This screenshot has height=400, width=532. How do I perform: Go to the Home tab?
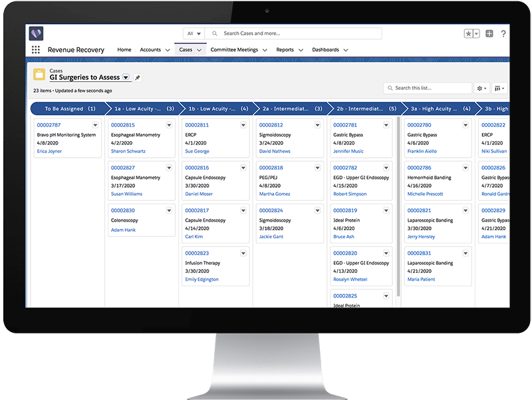point(124,50)
